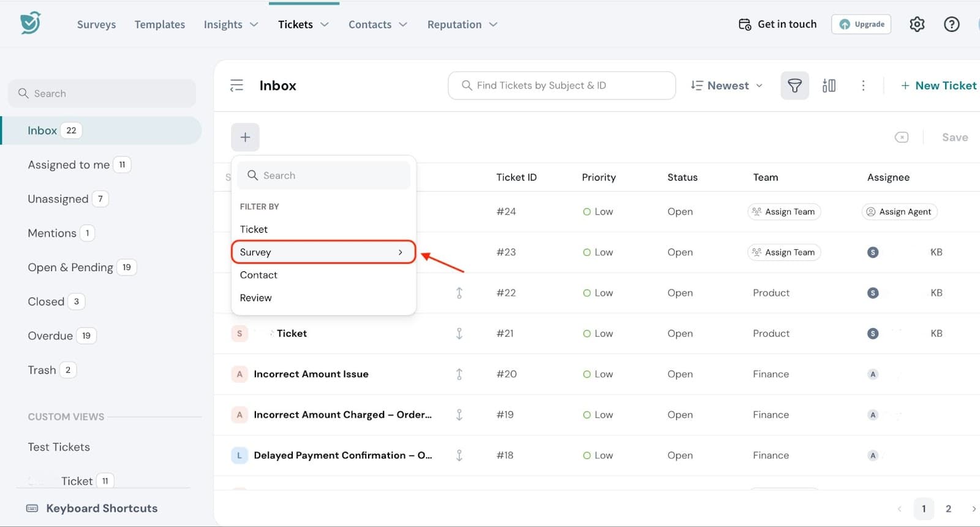Expand the Survey filter submenu
The width and height of the screenshot is (980, 527).
323,252
